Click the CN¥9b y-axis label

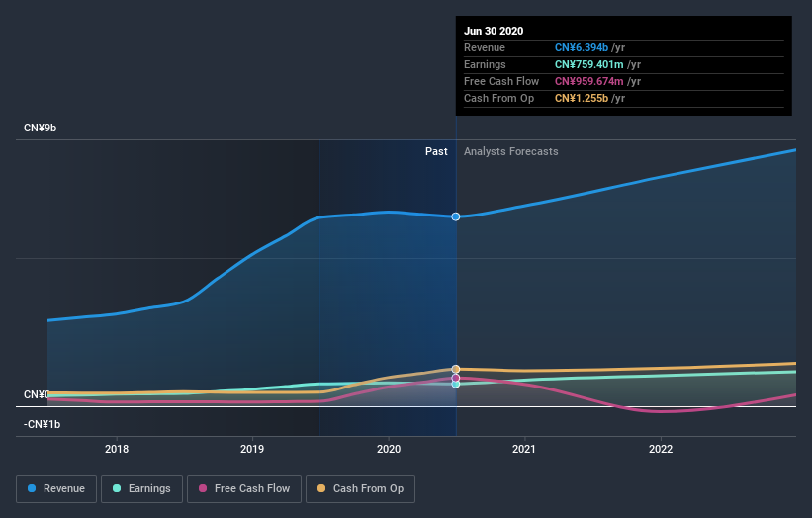point(40,128)
